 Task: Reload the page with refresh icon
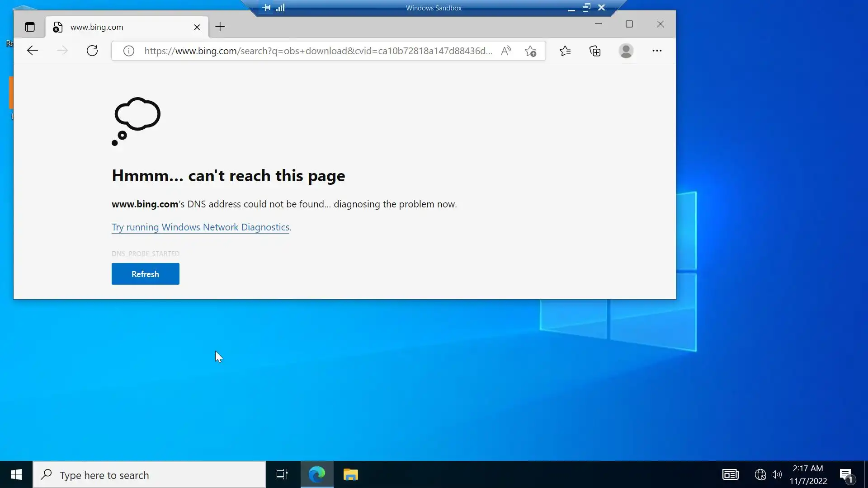[x=92, y=51]
